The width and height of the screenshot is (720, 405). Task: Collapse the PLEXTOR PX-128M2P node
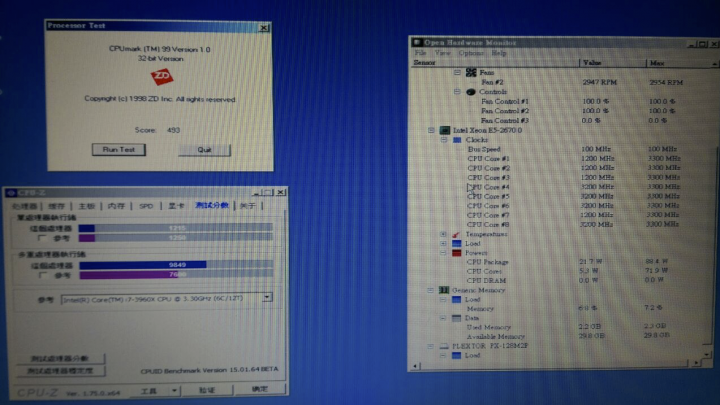pyautogui.click(x=430, y=346)
